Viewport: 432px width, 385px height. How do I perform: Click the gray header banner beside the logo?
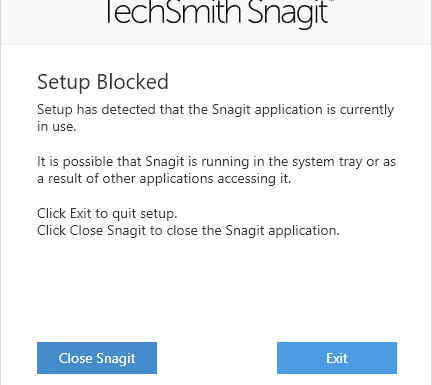50,20
